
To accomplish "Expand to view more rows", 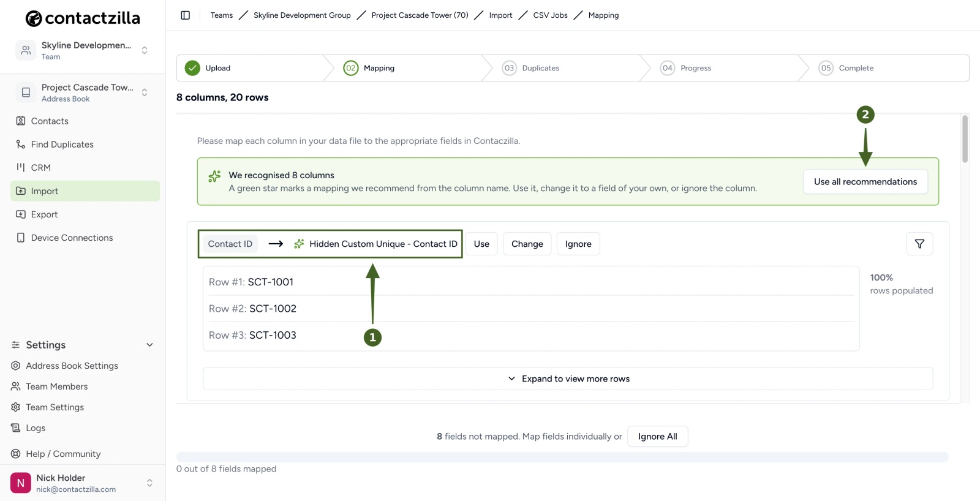I will tap(568, 379).
